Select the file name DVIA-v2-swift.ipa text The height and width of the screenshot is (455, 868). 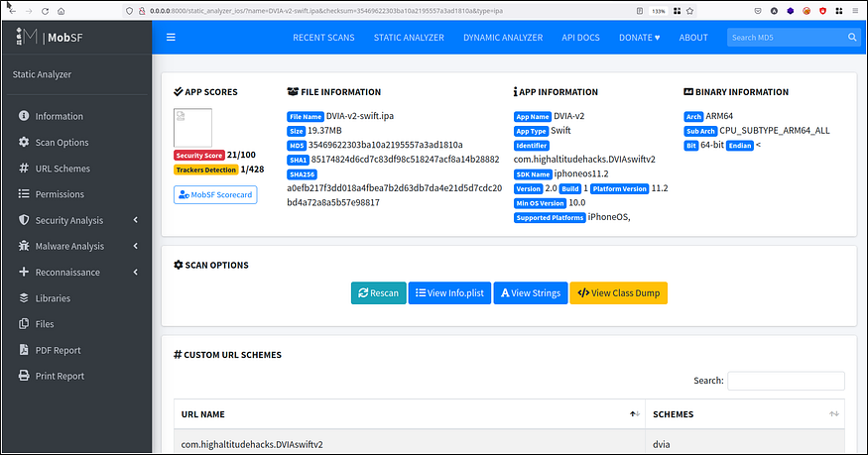[360, 116]
